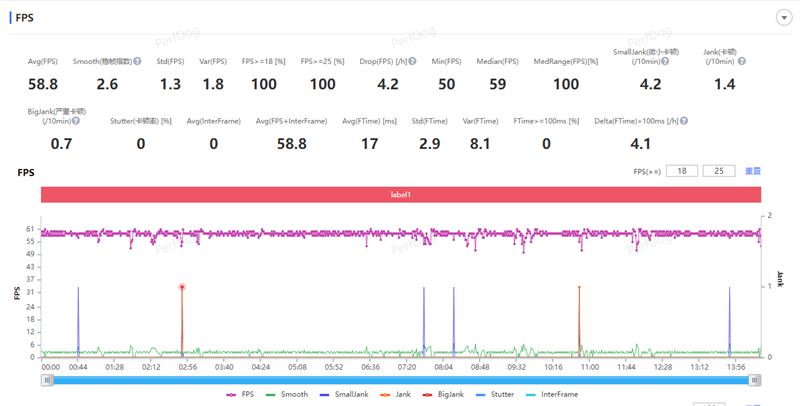The height and width of the screenshot is (406, 800).
Task: Toggle the Jank legend entry
Action: pyautogui.click(x=397, y=395)
